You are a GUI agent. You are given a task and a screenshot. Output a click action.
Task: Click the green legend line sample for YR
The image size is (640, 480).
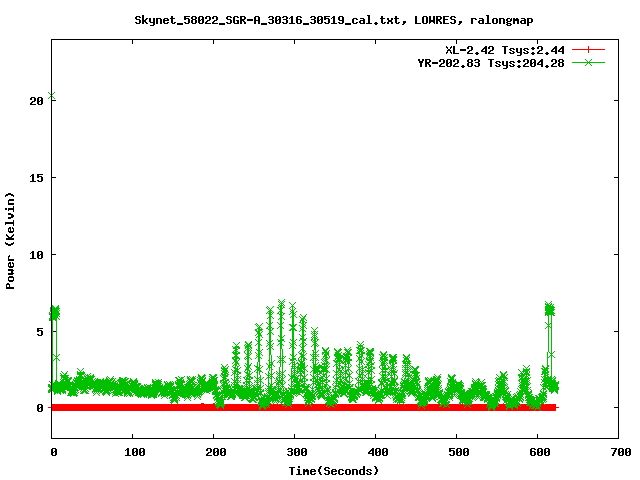tap(588, 62)
